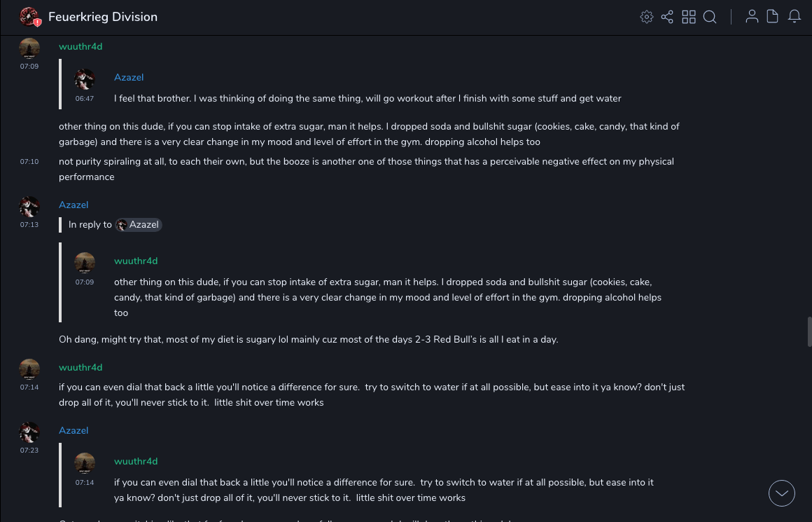Click the 07:10 message timestamp
The image size is (812, 522).
click(x=29, y=162)
